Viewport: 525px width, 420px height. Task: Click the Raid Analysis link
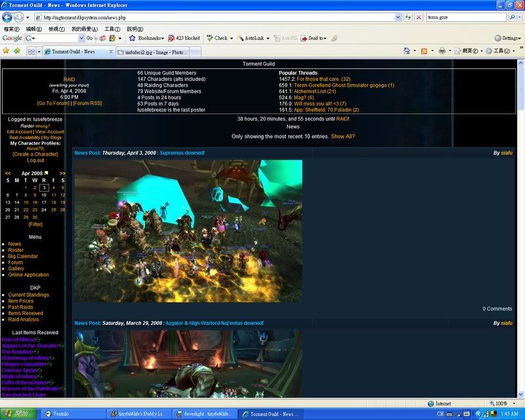click(x=24, y=320)
